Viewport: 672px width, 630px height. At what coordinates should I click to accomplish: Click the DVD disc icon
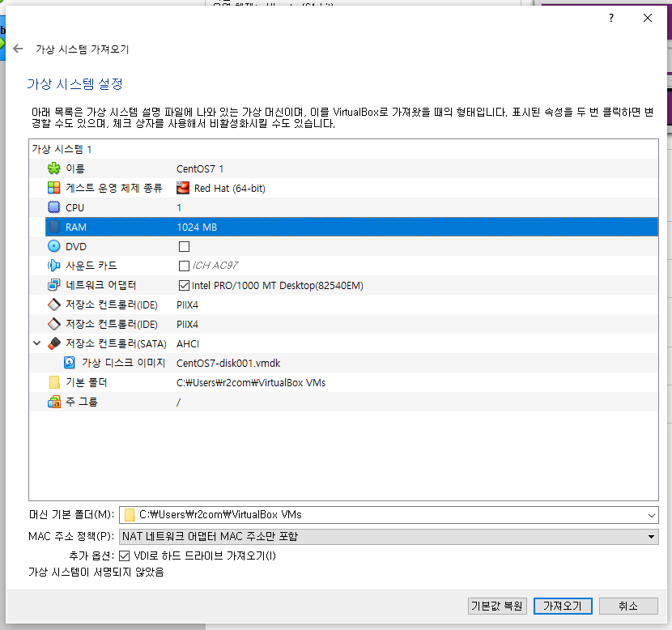tap(54, 246)
